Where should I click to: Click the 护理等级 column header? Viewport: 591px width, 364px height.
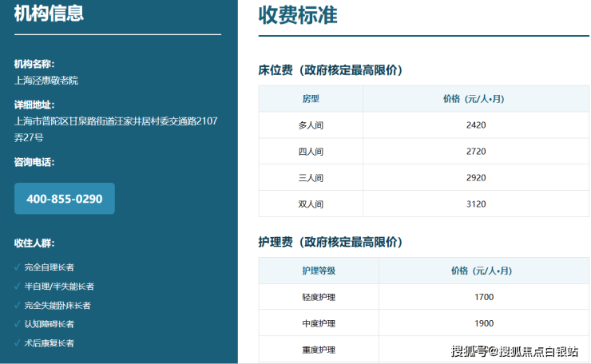click(319, 271)
